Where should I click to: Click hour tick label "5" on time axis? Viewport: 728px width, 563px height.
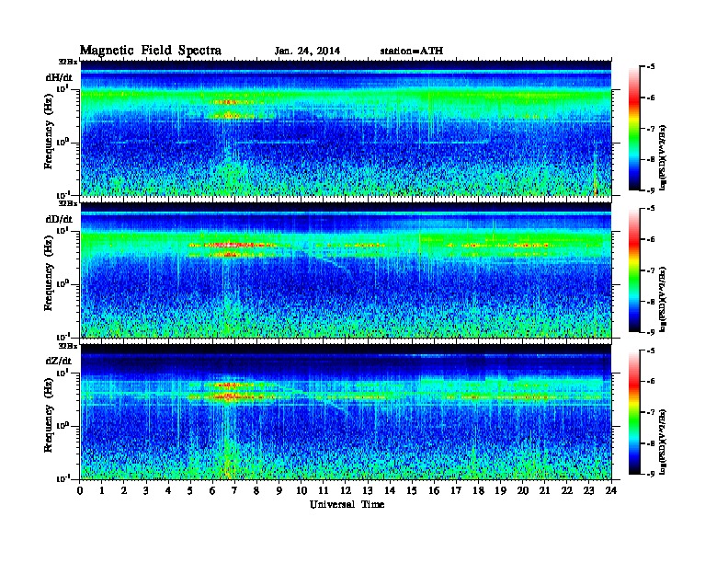190,490
